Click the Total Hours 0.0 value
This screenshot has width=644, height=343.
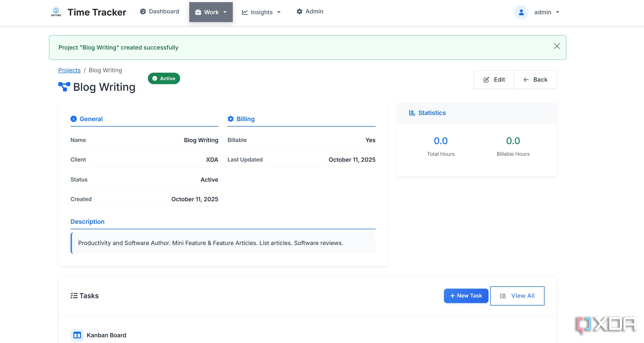pyautogui.click(x=441, y=141)
